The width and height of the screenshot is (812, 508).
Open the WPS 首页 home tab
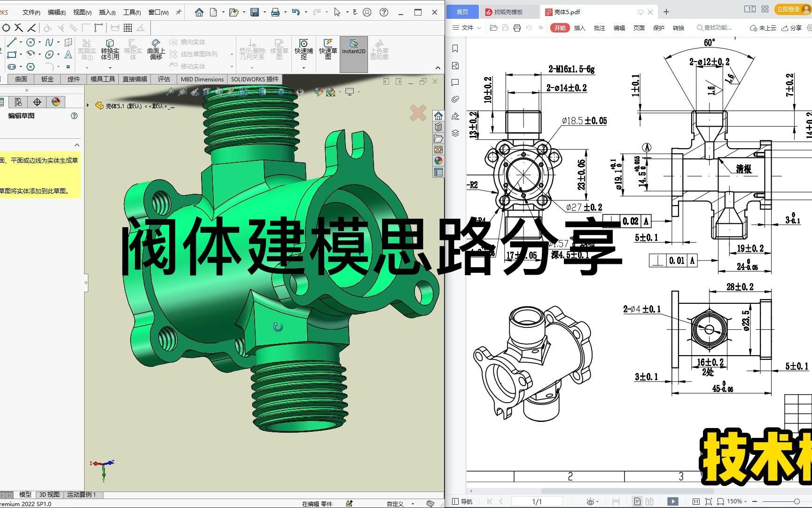(462, 12)
